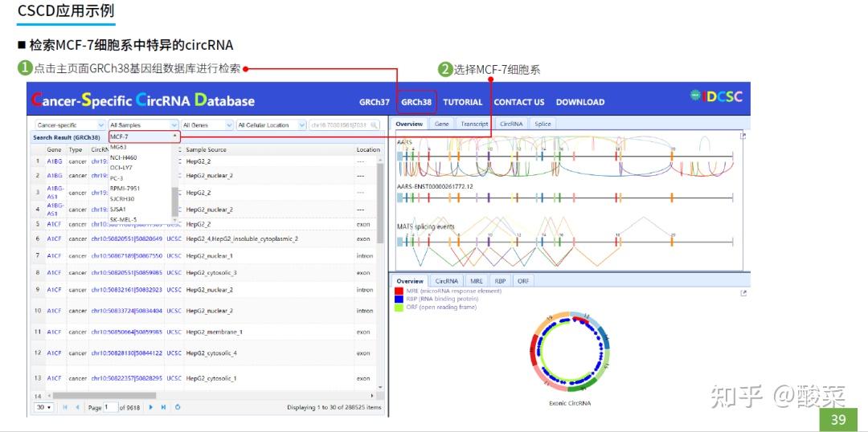This screenshot has height=432, width=868.
Task: Select the lower Overview tab
Action: pos(410,281)
